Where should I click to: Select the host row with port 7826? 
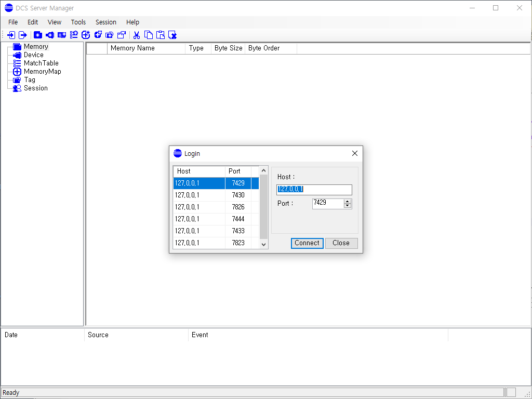click(x=216, y=207)
